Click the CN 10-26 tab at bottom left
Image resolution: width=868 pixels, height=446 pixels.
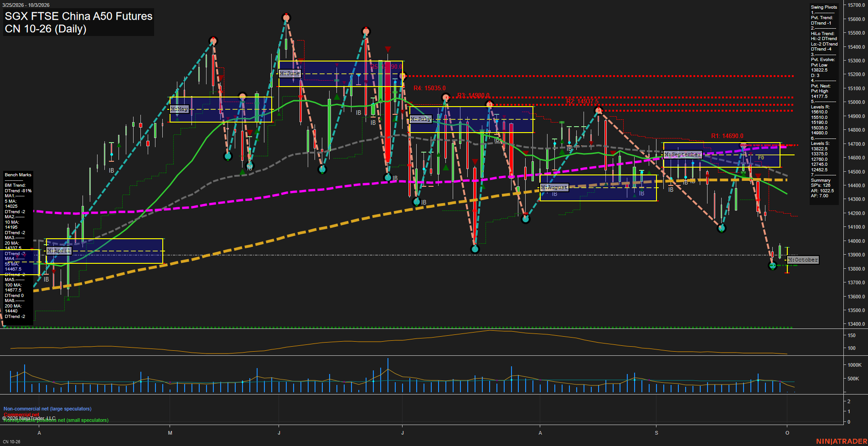(x=11, y=442)
